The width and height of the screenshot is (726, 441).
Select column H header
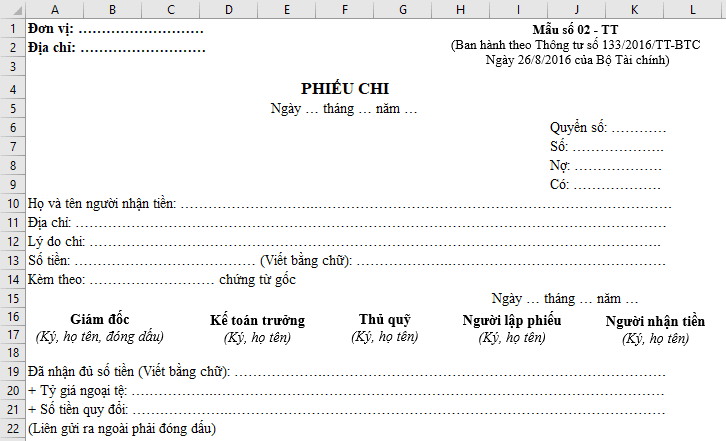click(461, 9)
